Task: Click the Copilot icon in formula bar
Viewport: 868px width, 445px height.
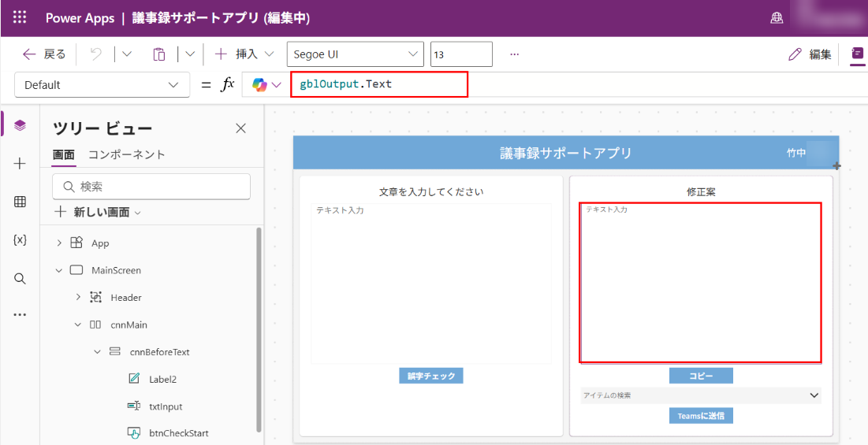Action: (259, 85)
